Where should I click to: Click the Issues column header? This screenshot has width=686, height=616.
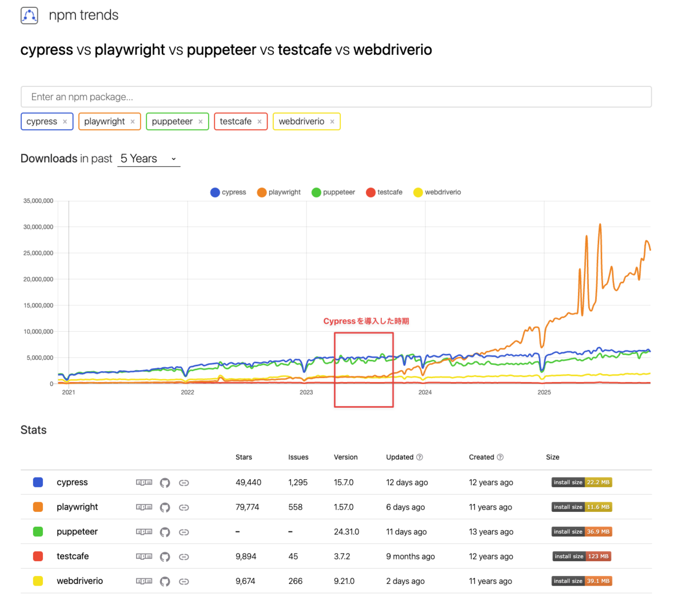[x=298, y=457]
